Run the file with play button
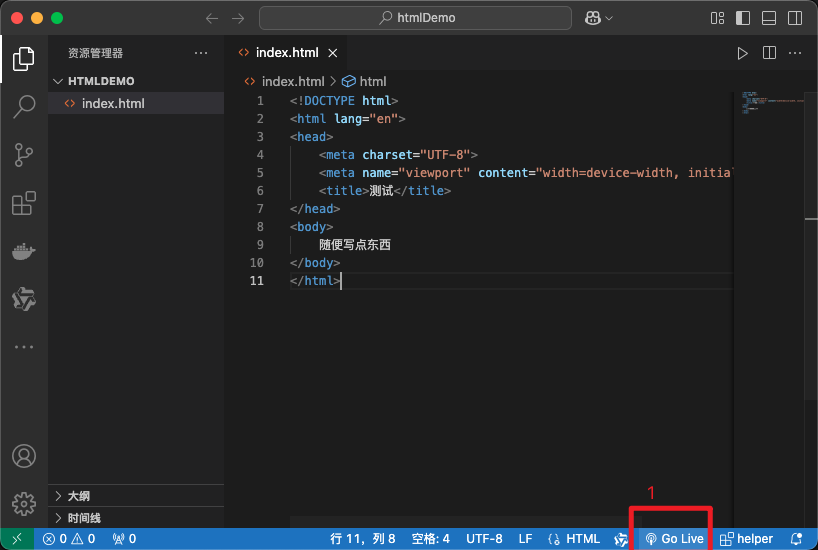 [742, 53]
